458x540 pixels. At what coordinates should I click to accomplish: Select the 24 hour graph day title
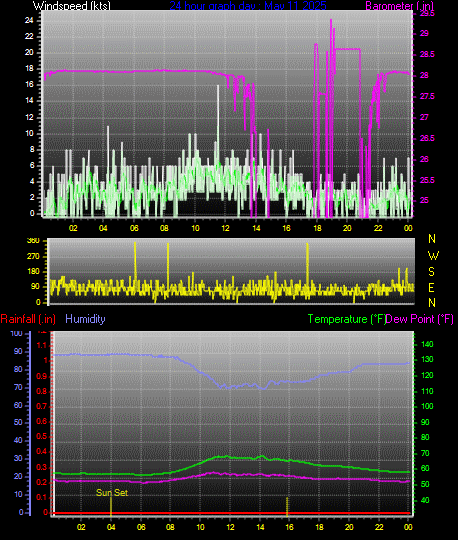point(248,5)
